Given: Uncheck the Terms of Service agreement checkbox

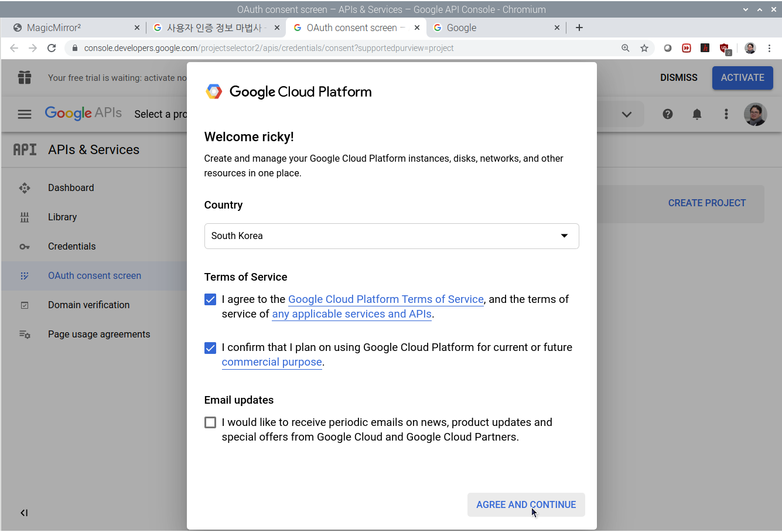Looking at the screenshot, I should (210, 299).
